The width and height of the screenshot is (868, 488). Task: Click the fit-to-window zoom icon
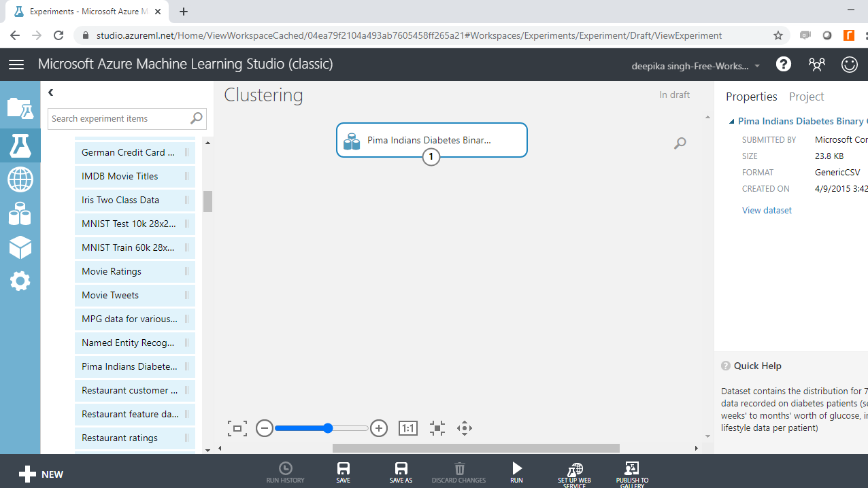pyautogui.click(x=237, y=428)
